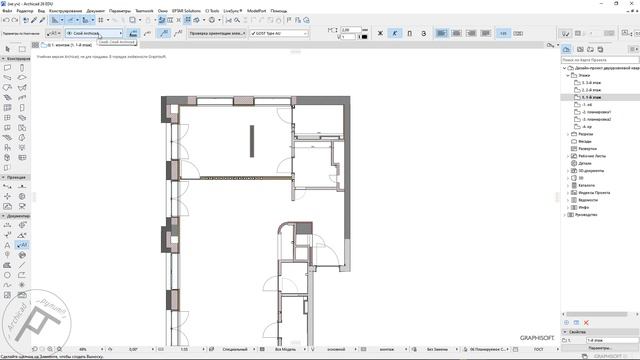This screenshot has height=360, width=640.
Task: Select the Детали item in Navigator
Action: pos(585,163)
